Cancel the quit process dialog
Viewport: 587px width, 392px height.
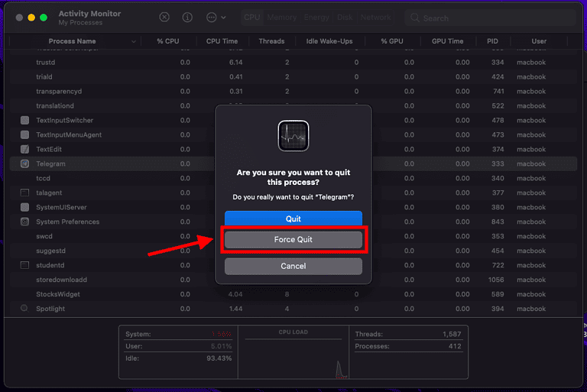293,266
